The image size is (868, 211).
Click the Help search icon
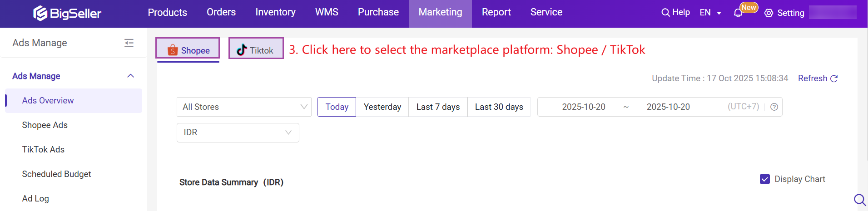[x=665, y=13]
